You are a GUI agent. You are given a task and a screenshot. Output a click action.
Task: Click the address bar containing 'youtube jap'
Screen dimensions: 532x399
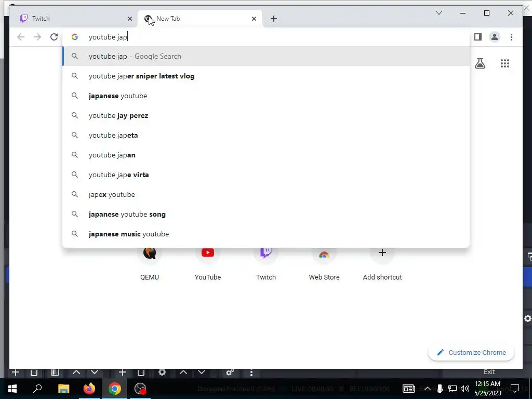(266, 37)
